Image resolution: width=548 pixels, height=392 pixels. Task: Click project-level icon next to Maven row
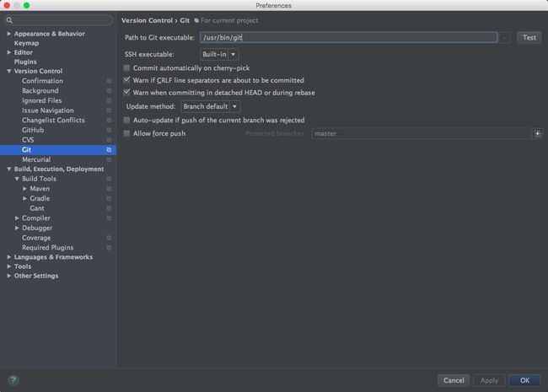tap(109, 189)
